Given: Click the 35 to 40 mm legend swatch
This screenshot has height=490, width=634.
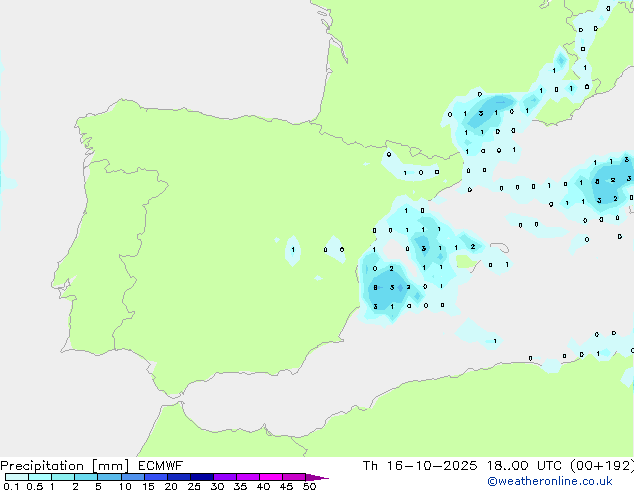Looking at the screenshot, I should tap(247, 477).
